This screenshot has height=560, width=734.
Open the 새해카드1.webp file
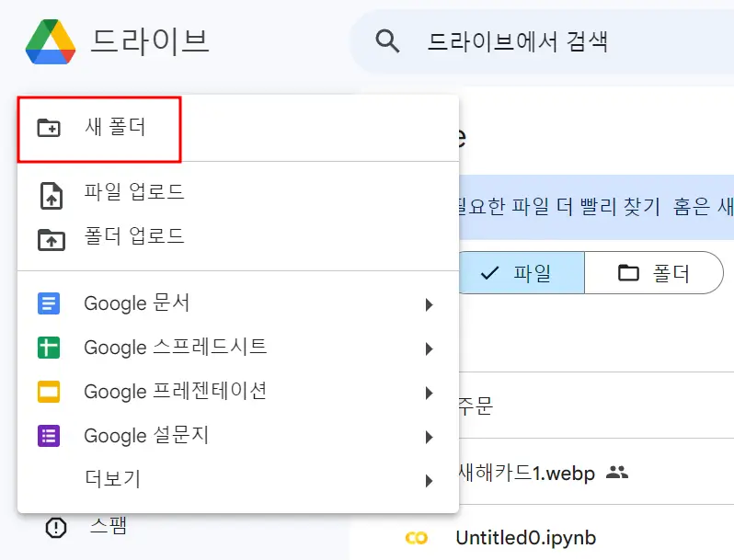click(526, 473)
